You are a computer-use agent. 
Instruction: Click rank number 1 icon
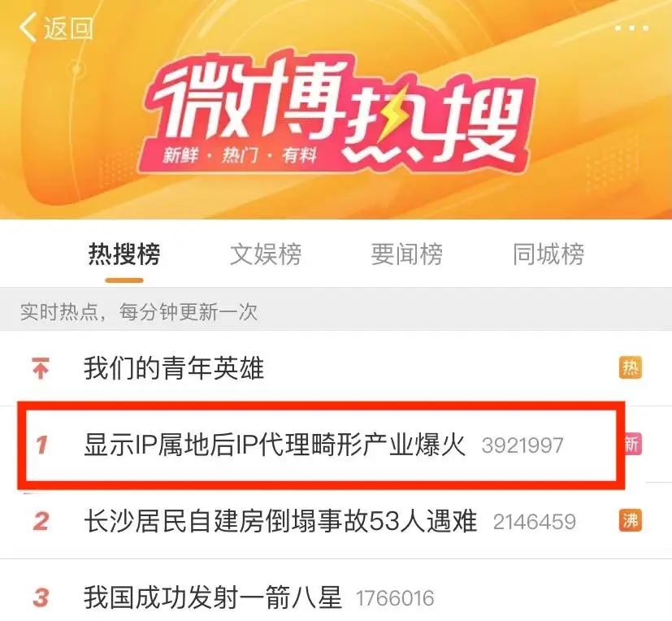click(x=41, y=445)
